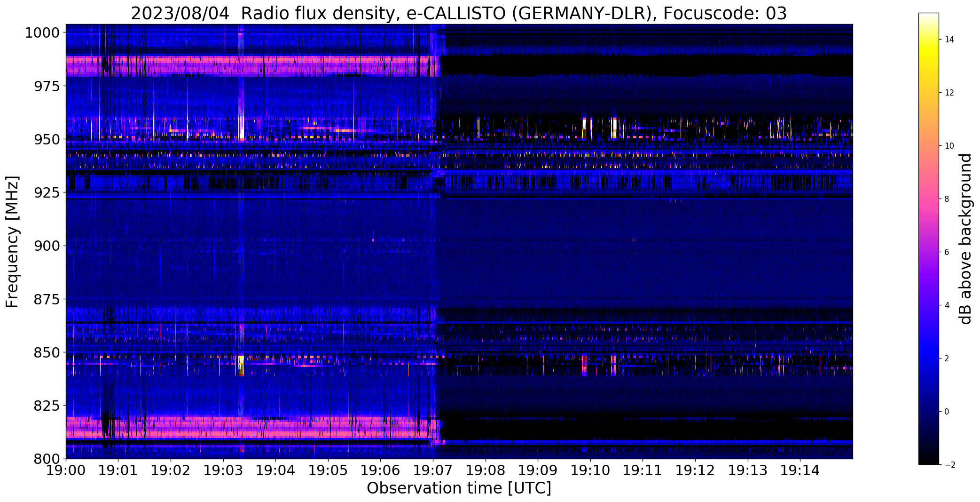Click the colorbar tick label 0
Viewport: 980px width, 502px height.
click(947, 412)
